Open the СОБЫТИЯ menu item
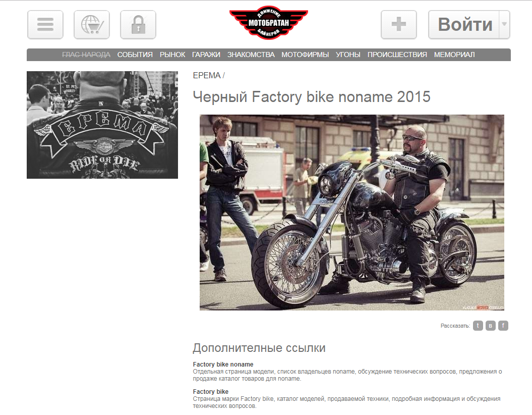532x415 pixels. pyautogui.click(x=135, y=55)
